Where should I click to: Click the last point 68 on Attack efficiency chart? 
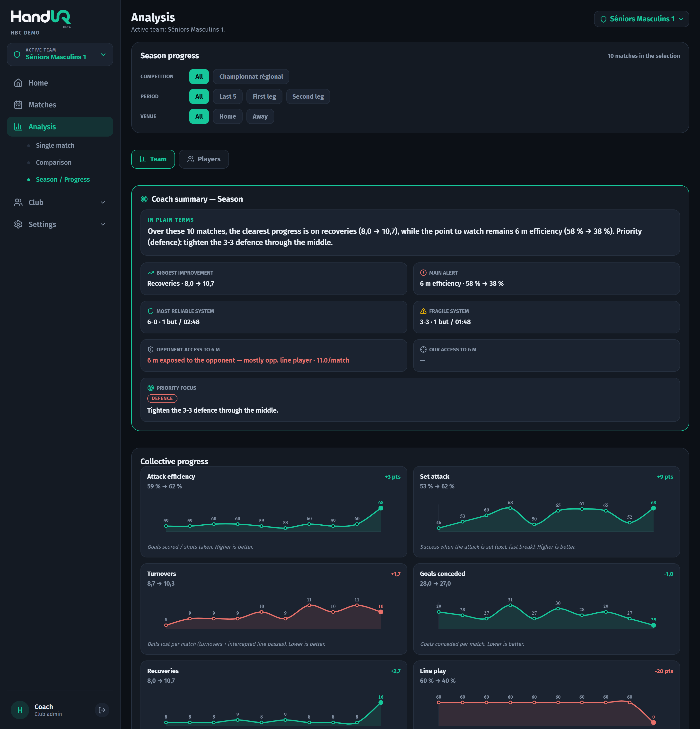pyautogui.click(x=380, y=508)
